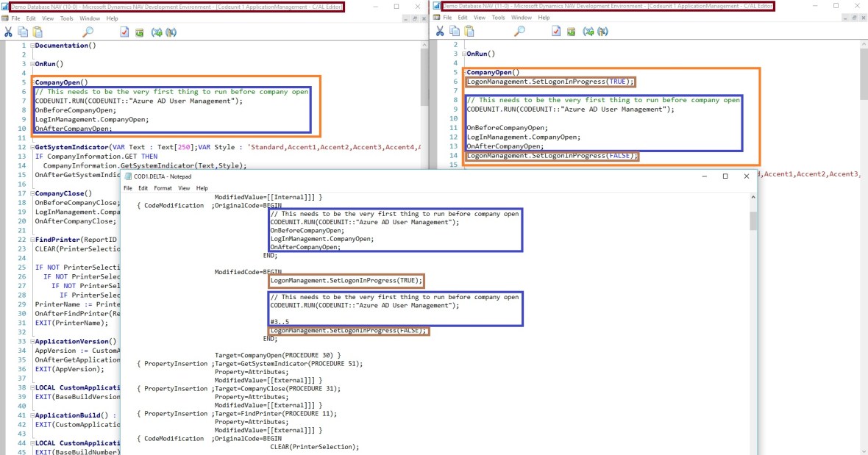Click the Notepad vertical scrollbar thumb
The height and width of the screenshot is (455, 868).
[753, 221]
